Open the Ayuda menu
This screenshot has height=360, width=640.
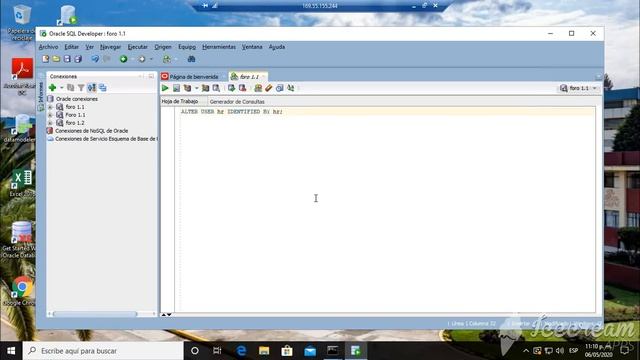coord(277,47)
